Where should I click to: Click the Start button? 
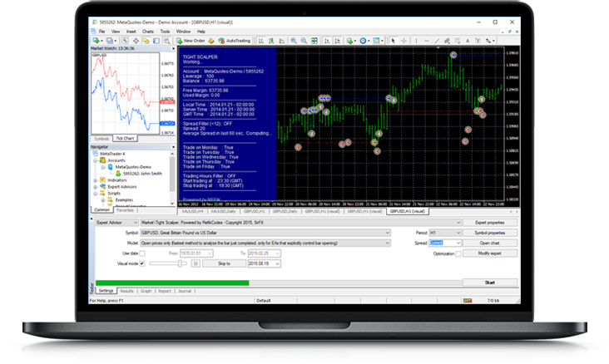[x=490, y=283]
